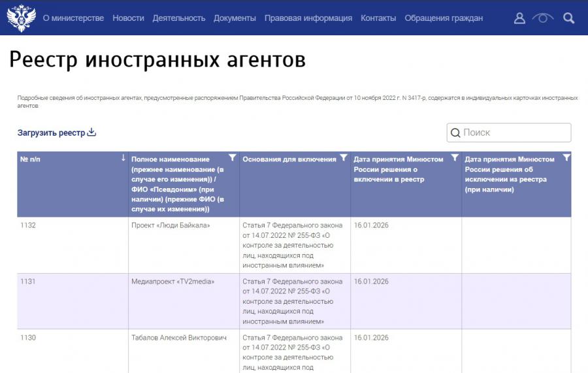Select Документы in the navigation bar
Image resolution: width=588 pixels, height=373 pixels.
[235, 18]
